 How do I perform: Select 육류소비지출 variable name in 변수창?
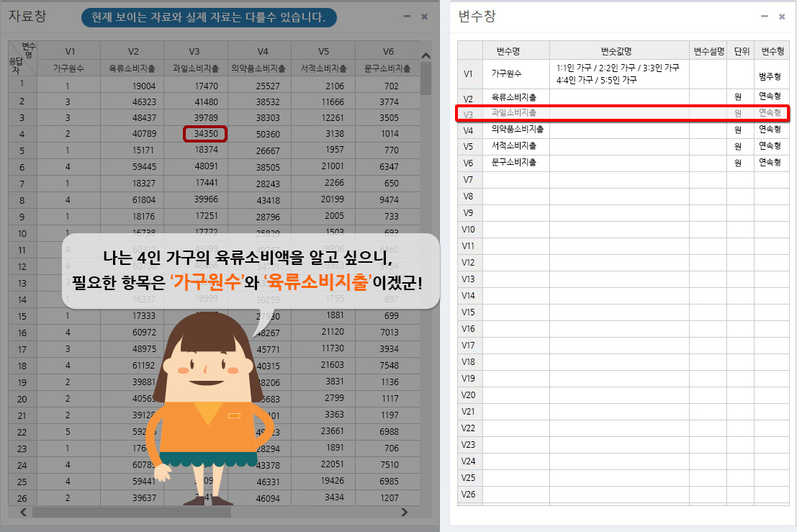pyautogui.click(x=513, y=97)
